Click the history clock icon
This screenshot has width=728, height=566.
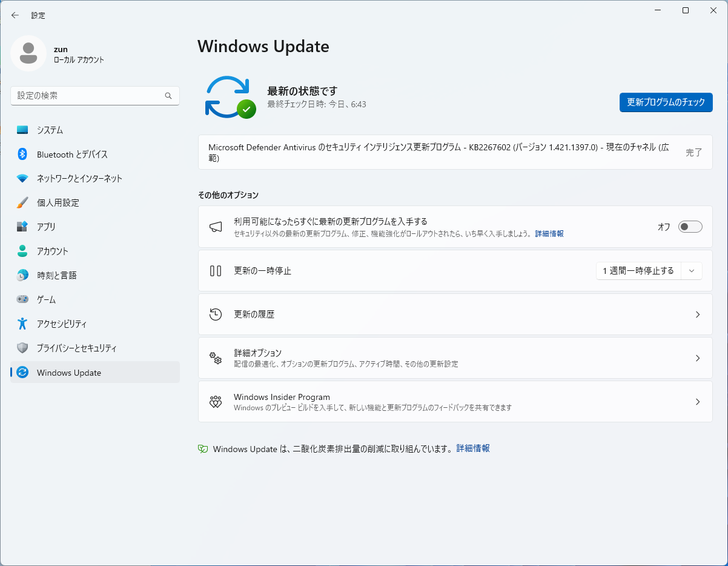click(x=216, y=315)
